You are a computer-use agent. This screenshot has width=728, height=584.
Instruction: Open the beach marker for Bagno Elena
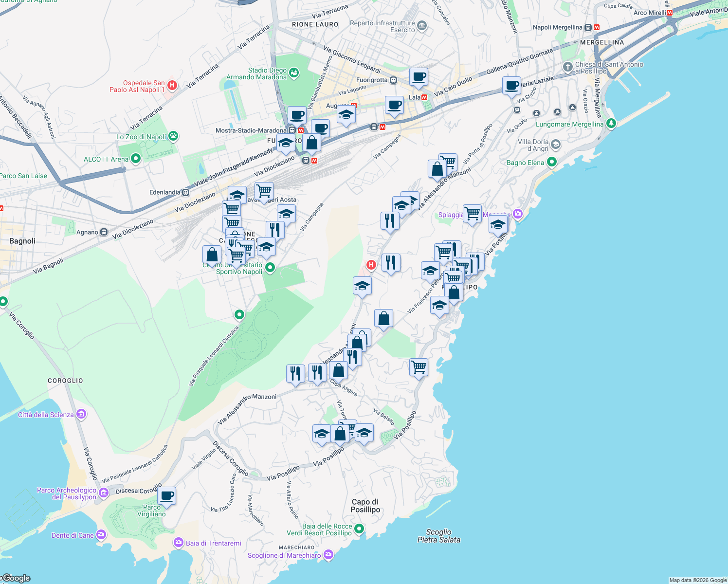551,162
